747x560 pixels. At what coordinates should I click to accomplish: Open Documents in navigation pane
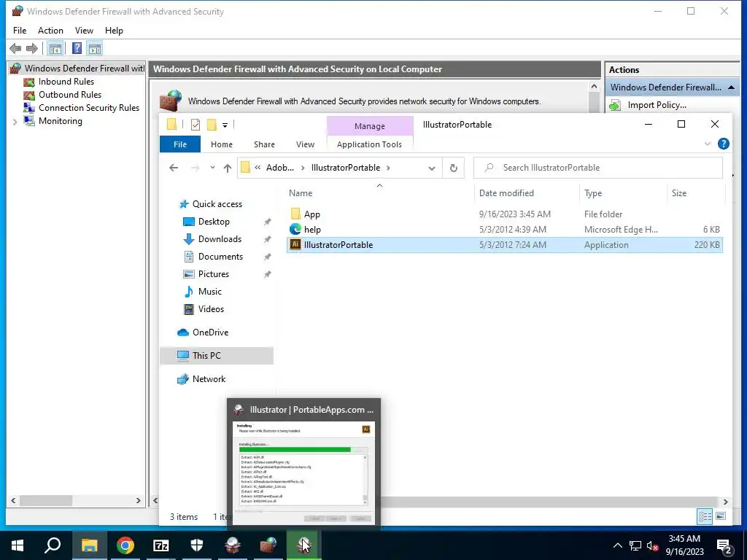point(220,257)
